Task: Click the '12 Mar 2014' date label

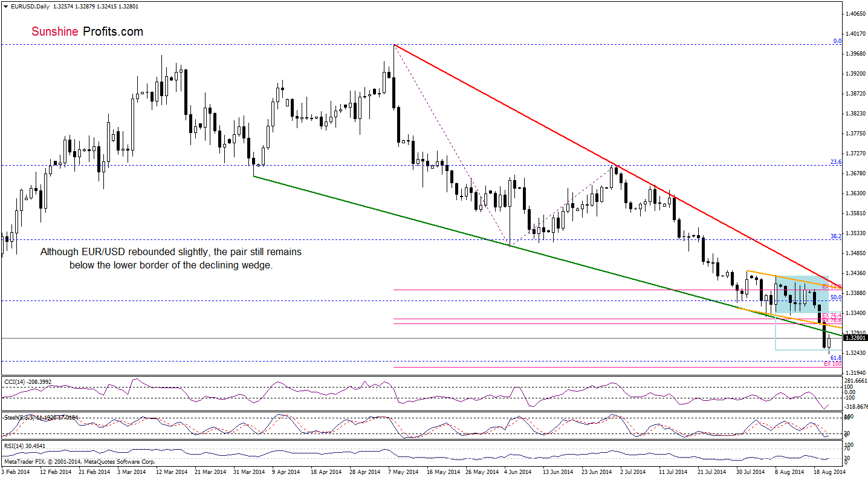Action: point(172,471)
